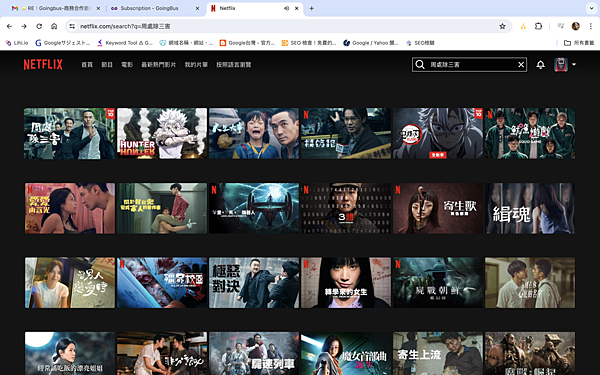Image resolution: width=600 pixels, height=375 pixels.
Task: Click the Netflix logo
Action: [x=43, y=64]
